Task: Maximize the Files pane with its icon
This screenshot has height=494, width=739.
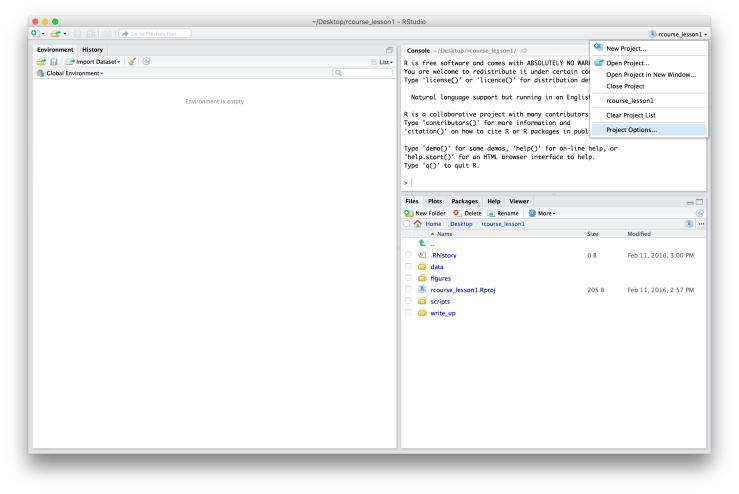Action: pyautogui.click(x=699, y=202)
